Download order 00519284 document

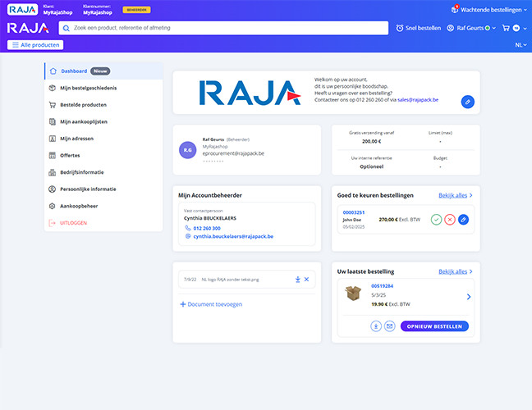coord(376,326)
